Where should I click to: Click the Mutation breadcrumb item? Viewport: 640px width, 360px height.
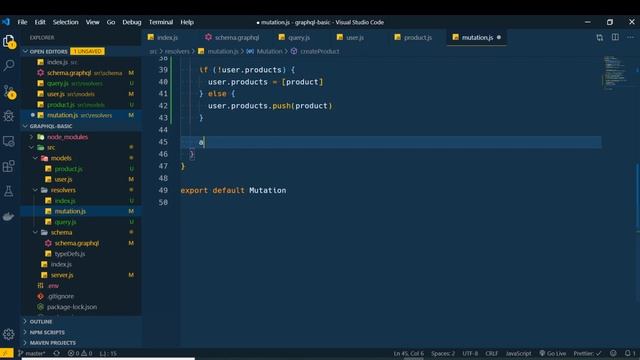pyautogui.click(x=269, y=51)
